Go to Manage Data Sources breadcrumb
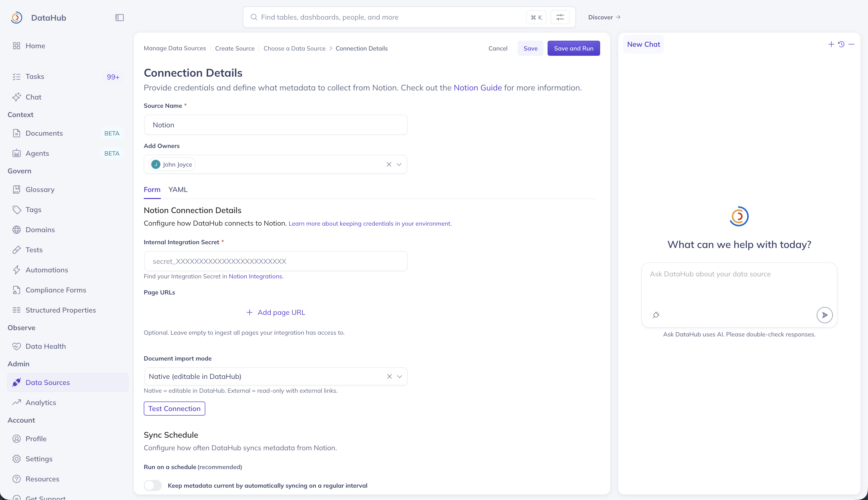 click(x=175, y=48)
